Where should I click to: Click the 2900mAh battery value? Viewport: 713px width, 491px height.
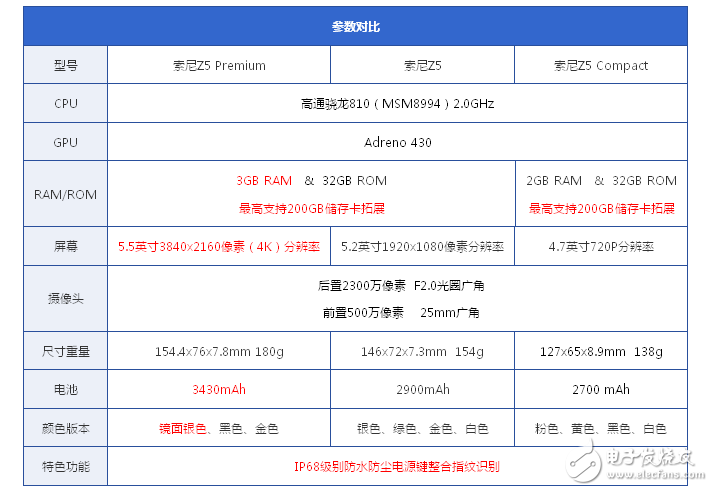point(422,389)
